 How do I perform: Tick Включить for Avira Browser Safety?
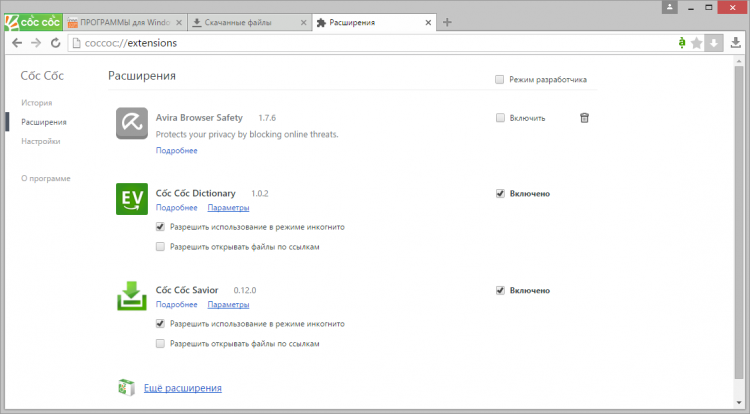[x=500, y=118]
